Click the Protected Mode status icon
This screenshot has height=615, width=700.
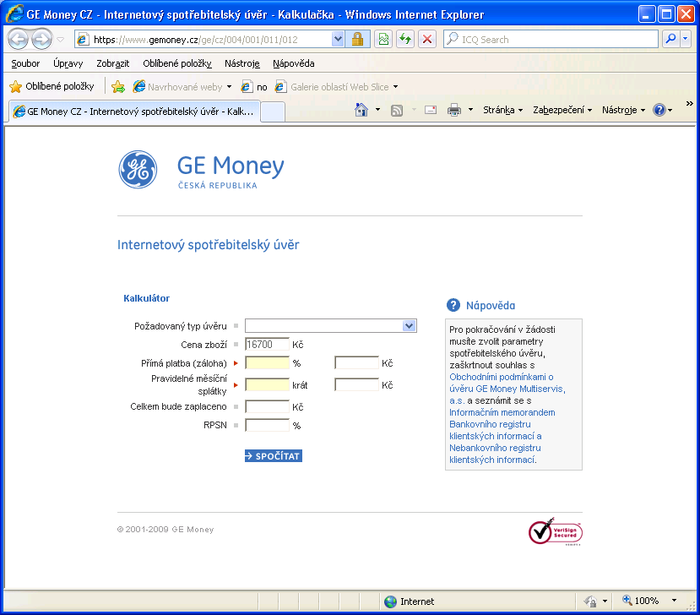point(590,601)
